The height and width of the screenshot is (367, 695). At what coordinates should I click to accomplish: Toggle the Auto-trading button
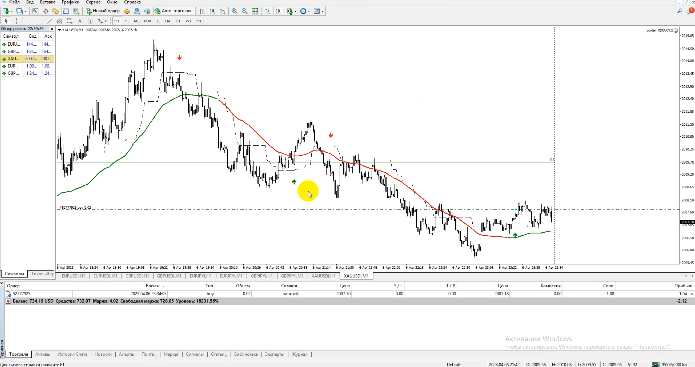pos(173,11)
